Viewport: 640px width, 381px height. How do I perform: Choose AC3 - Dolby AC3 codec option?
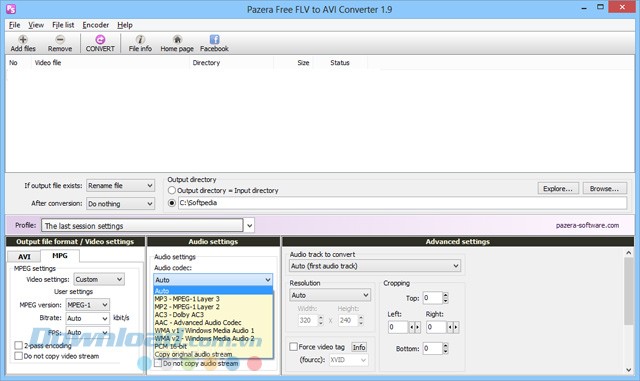point(213,314)
